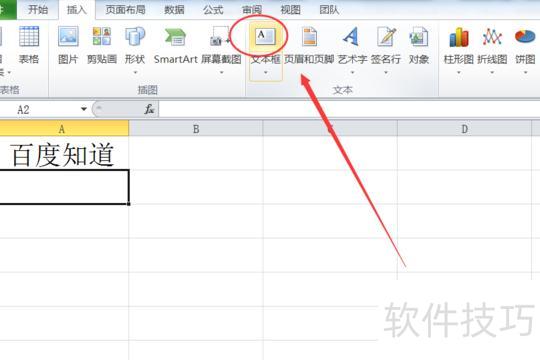
Task: Expand the 屏幕截图 dropdown arrow
Action: [x=221, y=72]
